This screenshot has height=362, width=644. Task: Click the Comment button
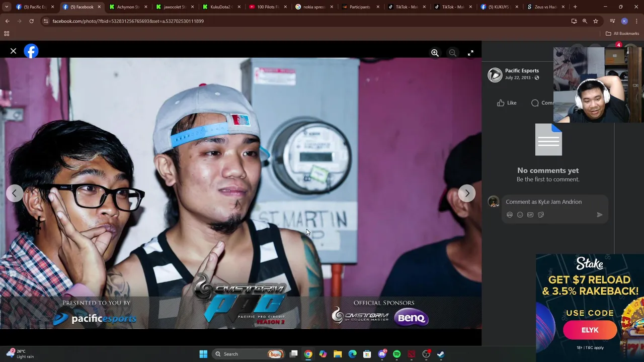pos(542,103)
